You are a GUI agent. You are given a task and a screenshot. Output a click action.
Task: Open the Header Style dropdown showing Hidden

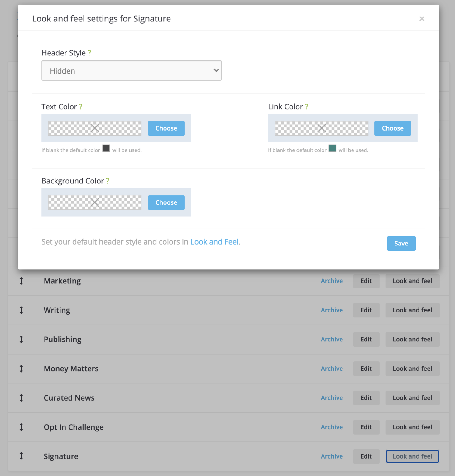point(132,71)
